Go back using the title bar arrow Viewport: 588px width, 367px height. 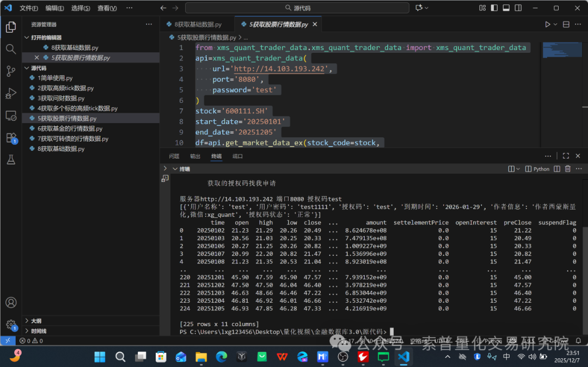point(163,8)
